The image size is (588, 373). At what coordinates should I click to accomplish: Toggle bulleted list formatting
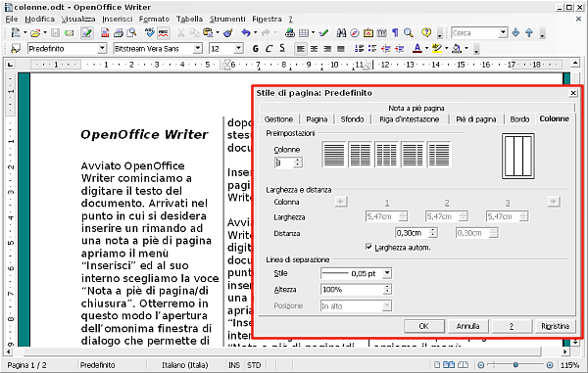pos(372,48)
